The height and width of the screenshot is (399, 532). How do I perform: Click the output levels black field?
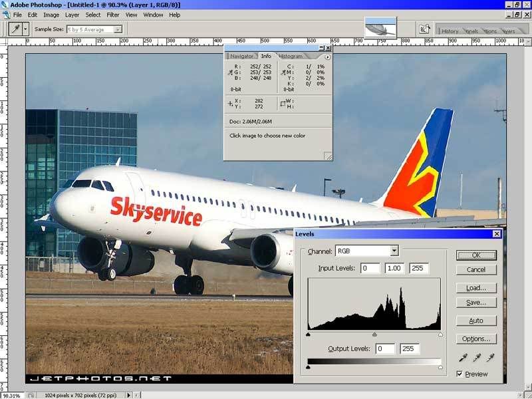pyautogui.click(x=385, y=348)
